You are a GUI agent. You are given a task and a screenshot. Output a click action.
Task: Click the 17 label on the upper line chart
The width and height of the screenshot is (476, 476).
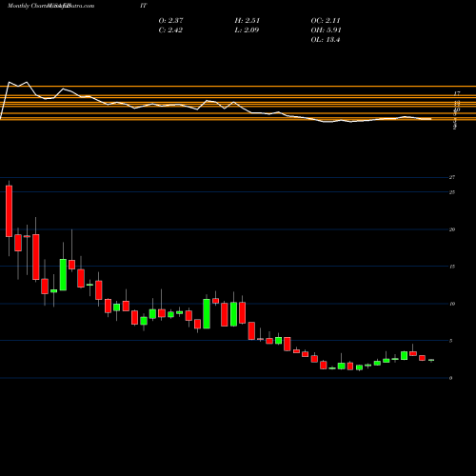[457, 93]
